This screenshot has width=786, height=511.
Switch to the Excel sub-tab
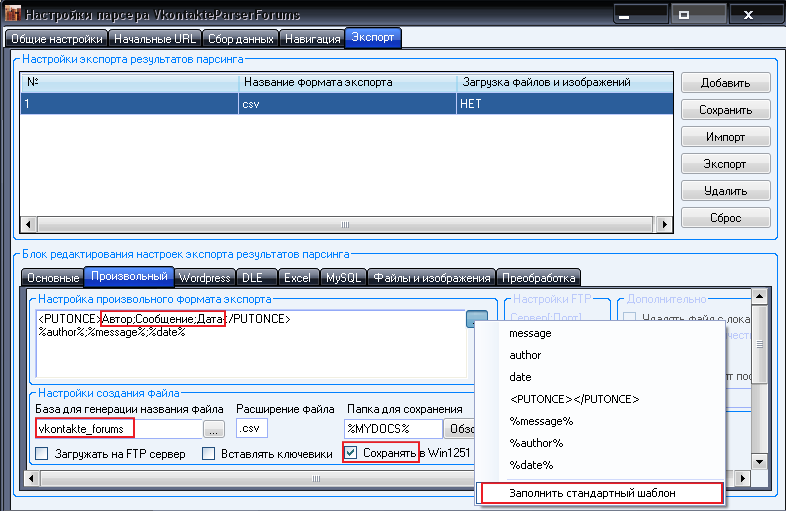298,277
